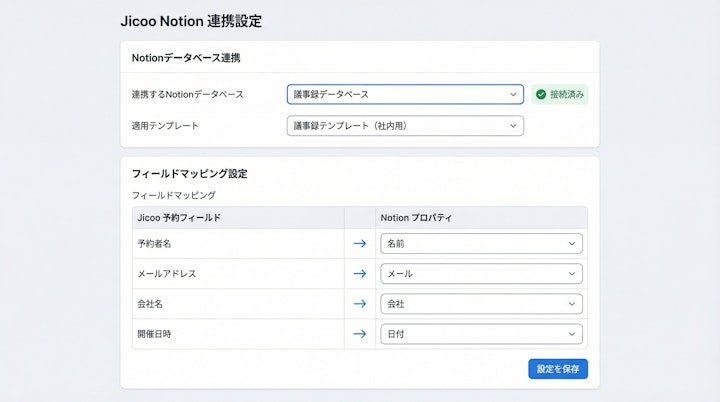Click the 適用テンプレート label
The height and width of the screenshot is (402, 720).
coord(165,125)
